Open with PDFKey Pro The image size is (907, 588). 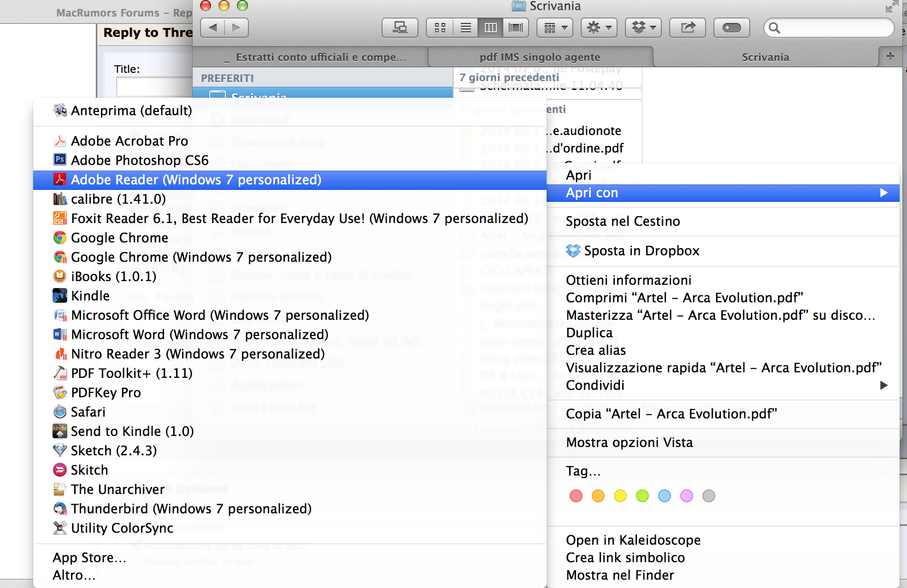point(290,393)
